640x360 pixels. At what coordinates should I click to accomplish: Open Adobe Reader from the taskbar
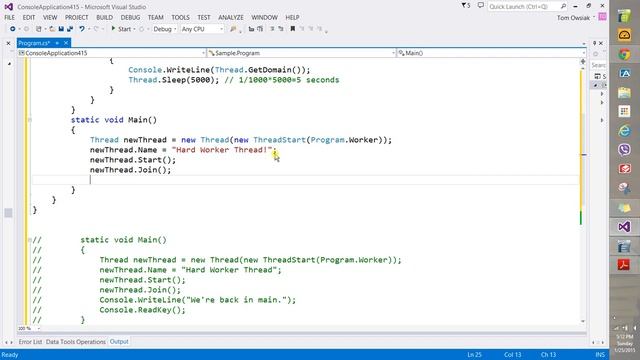[624, 264]
